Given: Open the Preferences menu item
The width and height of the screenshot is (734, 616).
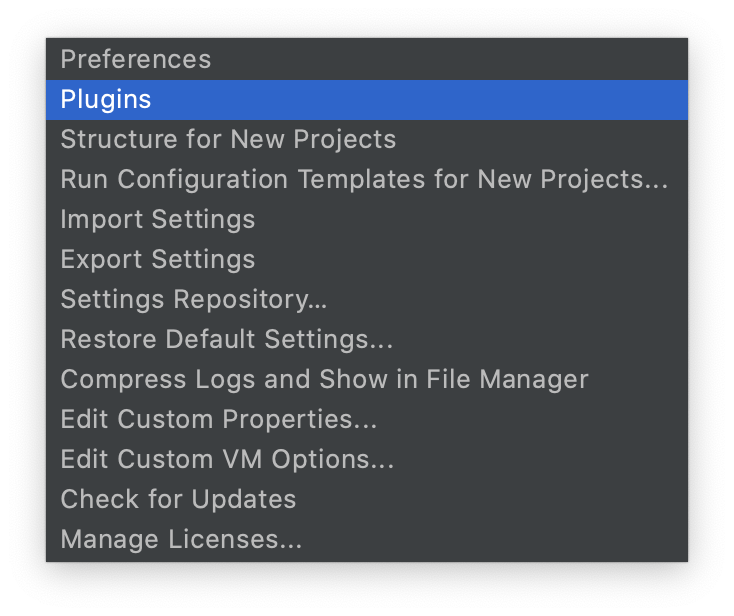Looking at the screenshot, I should click(136, 59).
